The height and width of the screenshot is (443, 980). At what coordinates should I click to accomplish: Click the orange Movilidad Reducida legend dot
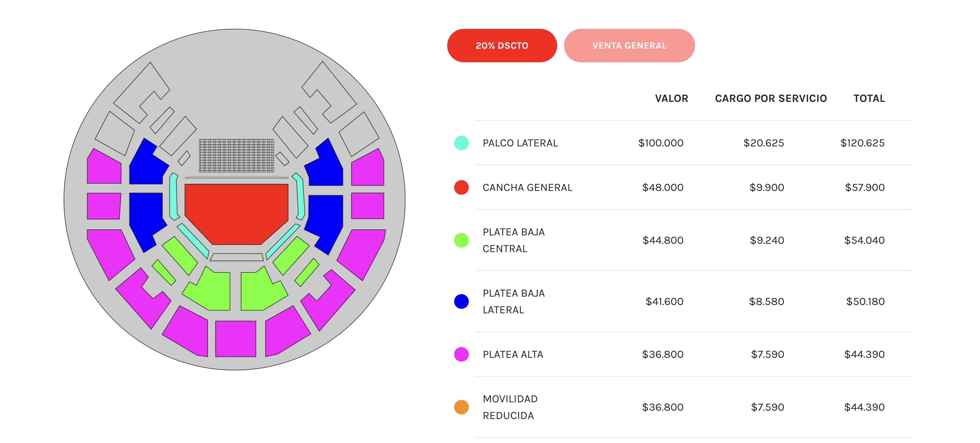click(x=461, y=407)
